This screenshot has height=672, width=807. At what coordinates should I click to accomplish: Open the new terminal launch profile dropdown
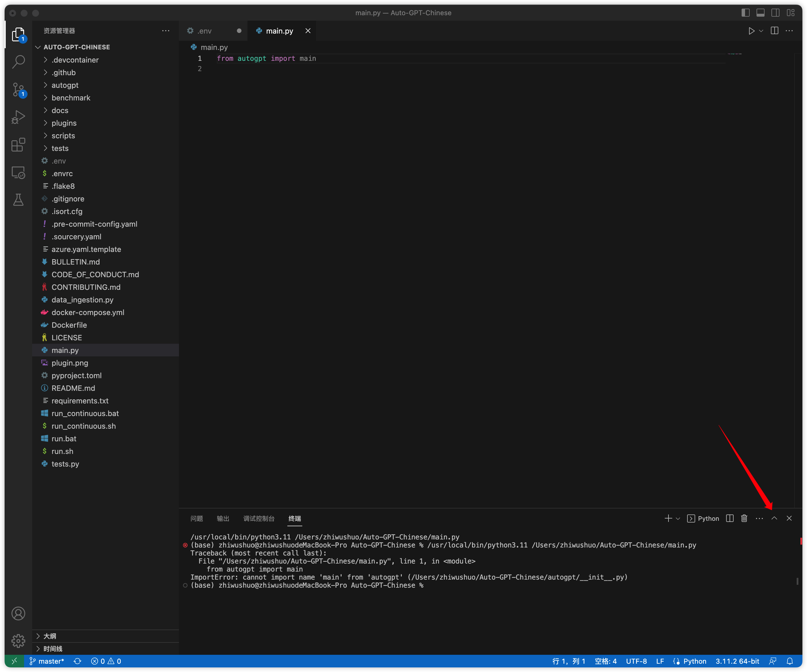click(678, 518)
